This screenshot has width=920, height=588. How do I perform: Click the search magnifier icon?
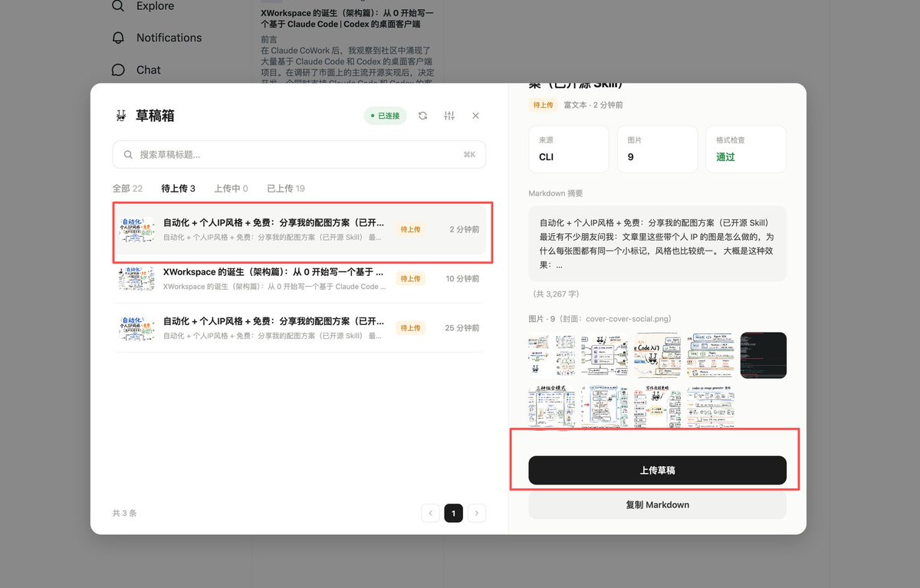pos(128,155)
